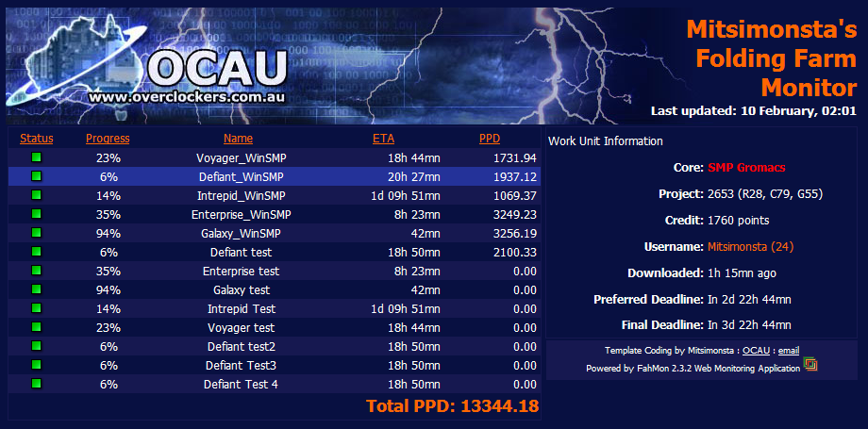The height and width of the screenshot is (429, 868).
Task: Click the green status icon for Defiant test
Action: pos(37,252)
